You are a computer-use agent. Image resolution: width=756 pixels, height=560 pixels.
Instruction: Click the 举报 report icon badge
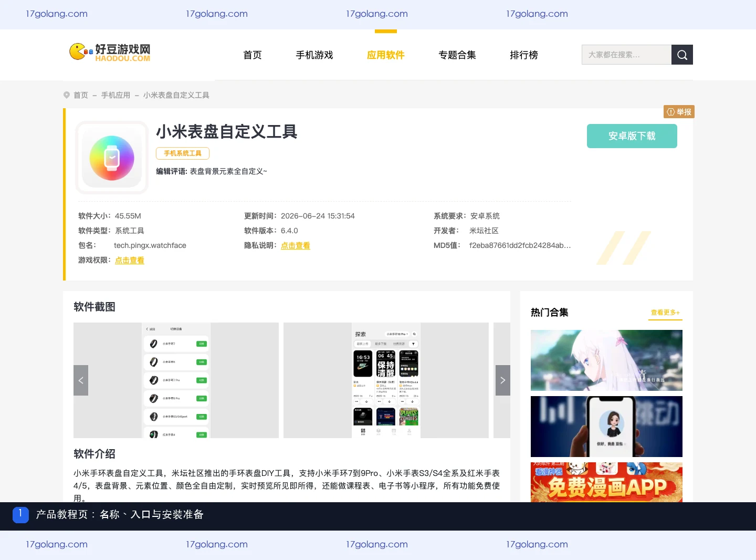pyautogui.click(x=679, y=112)
